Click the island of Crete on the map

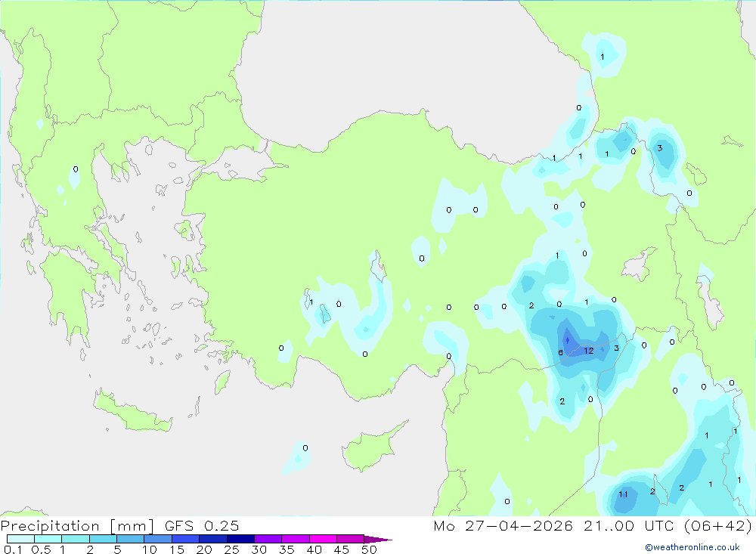[x=132, y=411]
